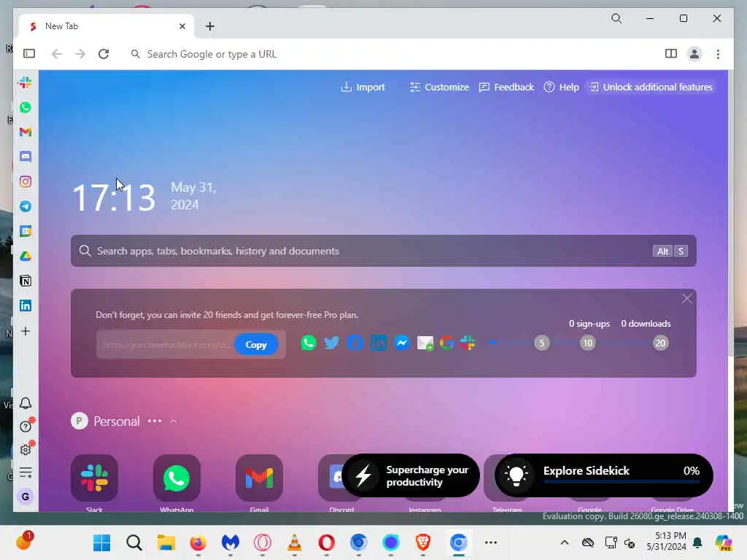The width and height of the screenshot is (747, 560).
Task: Open Instagram in the sidebar
Action: click(26, 182)
